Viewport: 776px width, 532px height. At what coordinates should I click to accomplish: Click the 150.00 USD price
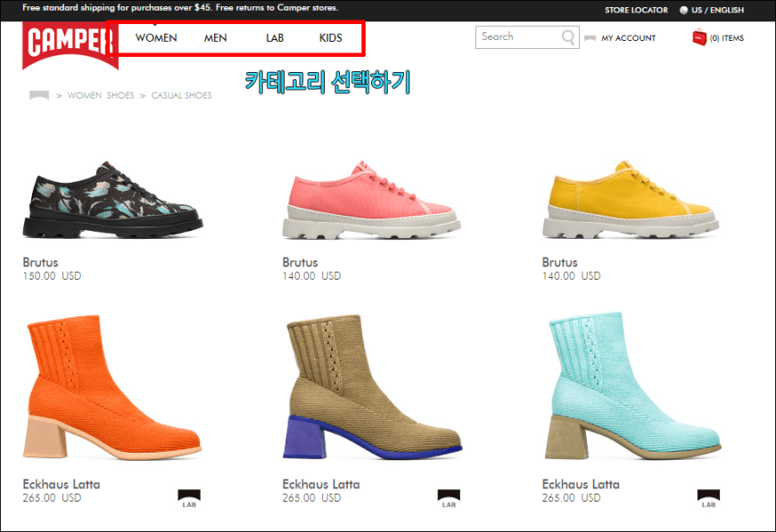point(52,276)
